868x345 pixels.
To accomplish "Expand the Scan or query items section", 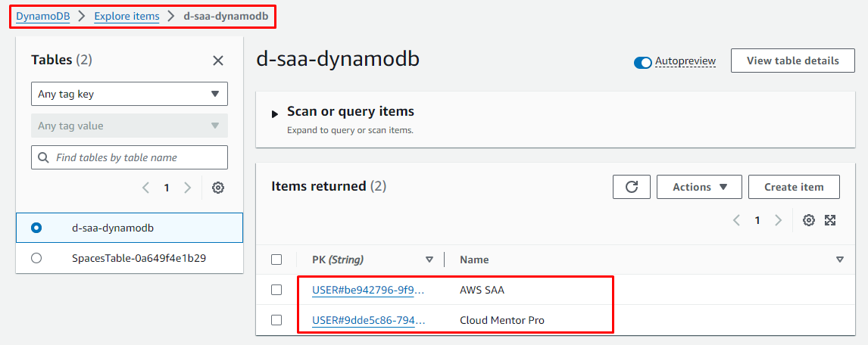I will [275, 113].
